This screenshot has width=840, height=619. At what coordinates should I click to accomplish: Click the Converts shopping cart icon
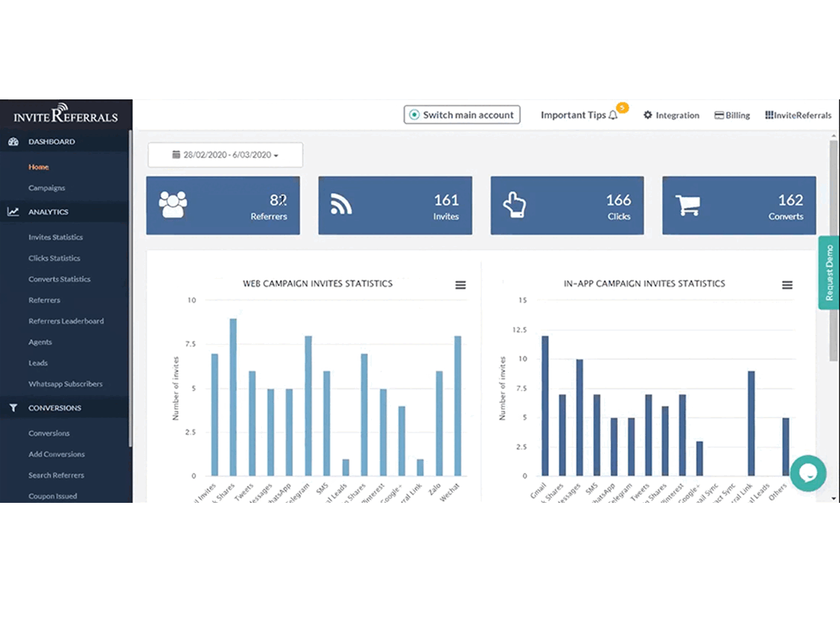[x=687, y=205]
